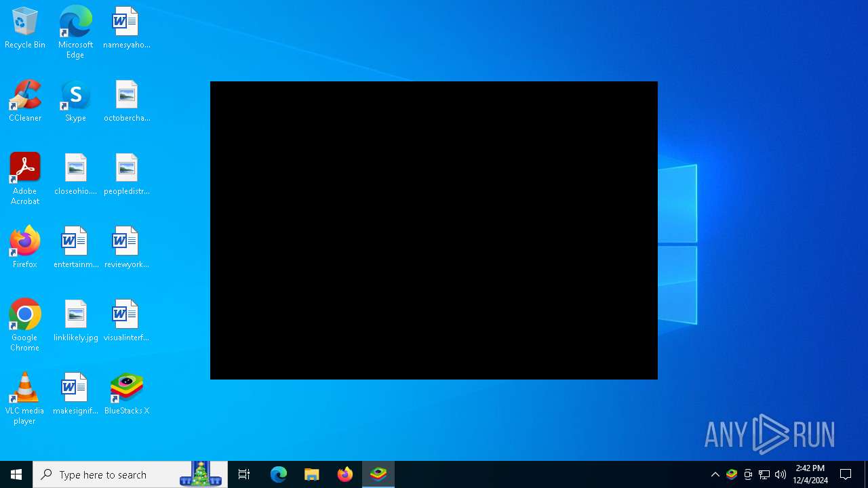Select the closeohio... image file
This screenshot has width=868, height=488.
click(75, 175)
